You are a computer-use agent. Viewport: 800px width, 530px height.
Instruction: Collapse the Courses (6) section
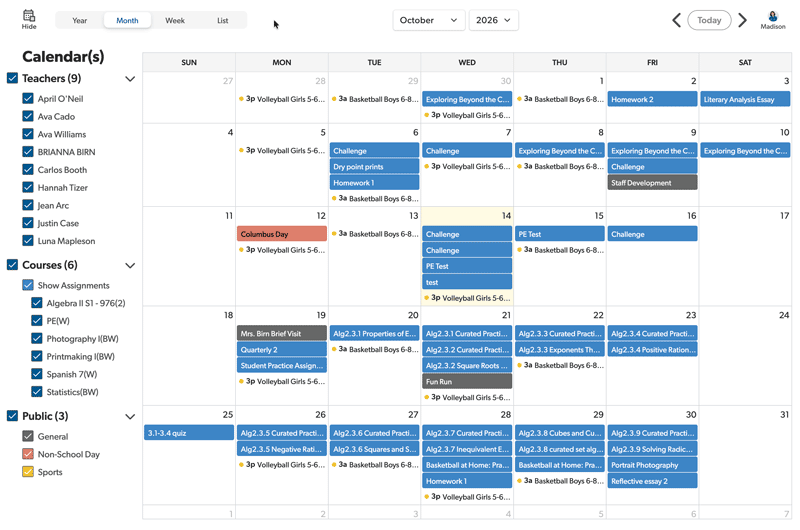coord(130,265)
